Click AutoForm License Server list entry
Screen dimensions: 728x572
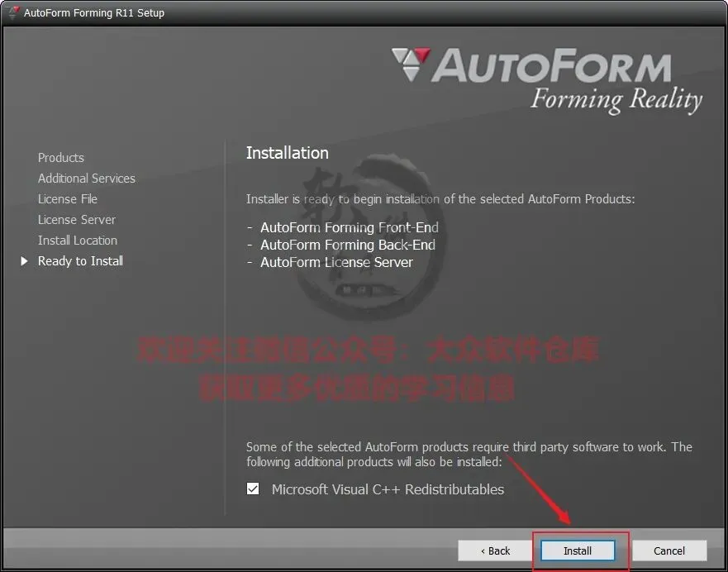coord(336,262)
